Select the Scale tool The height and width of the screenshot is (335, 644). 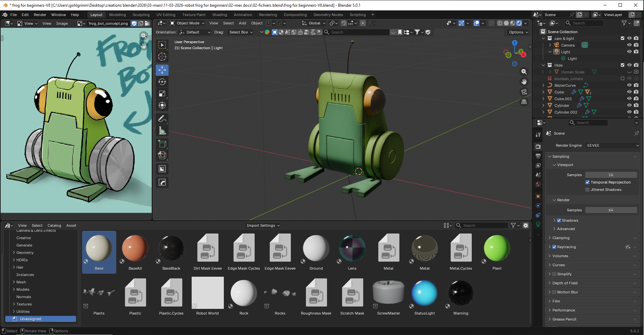tap(162, 93)
